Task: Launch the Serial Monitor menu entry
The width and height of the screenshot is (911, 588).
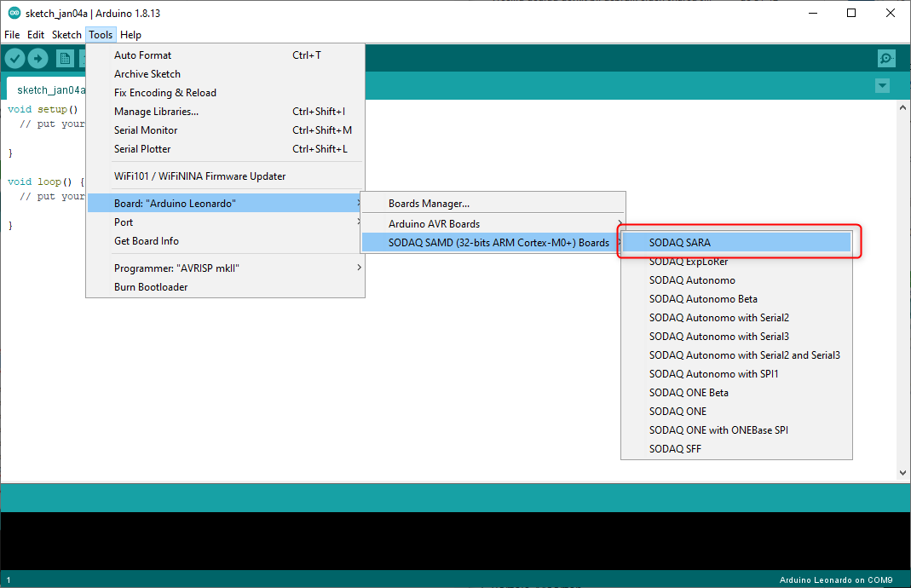Action: coord(226,130)
